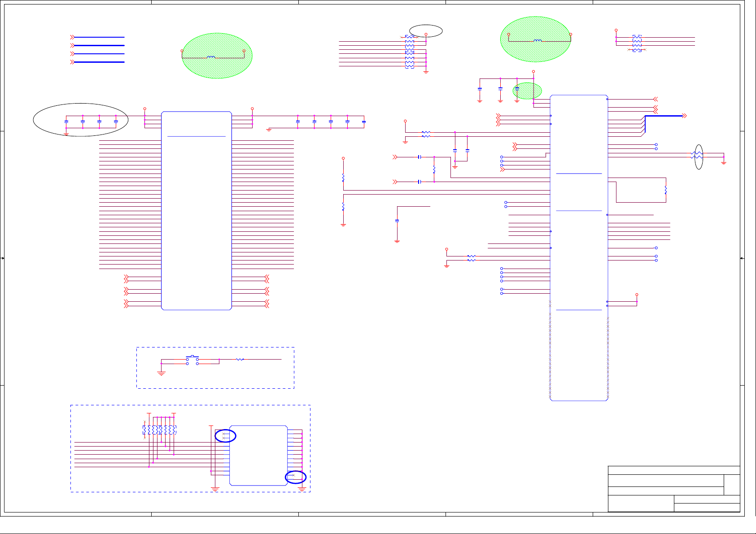The height and width of the screenshot is (534, 756).
Task: Select the inductor in the top-right green ellipse
Action: click(538, 41)
